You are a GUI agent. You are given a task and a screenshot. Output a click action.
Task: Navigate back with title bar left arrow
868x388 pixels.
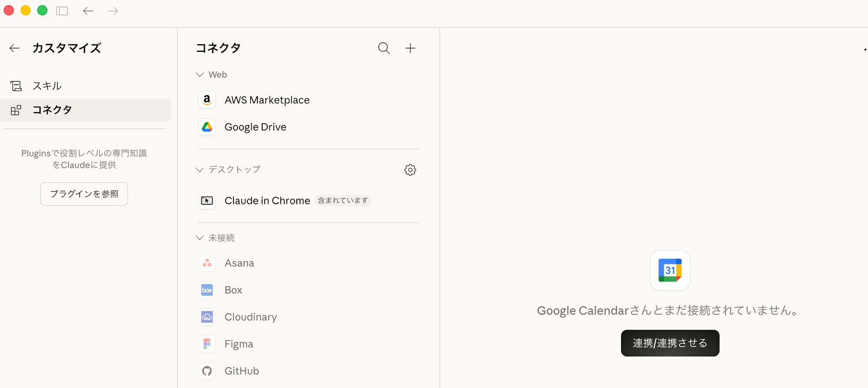[88, 11]
